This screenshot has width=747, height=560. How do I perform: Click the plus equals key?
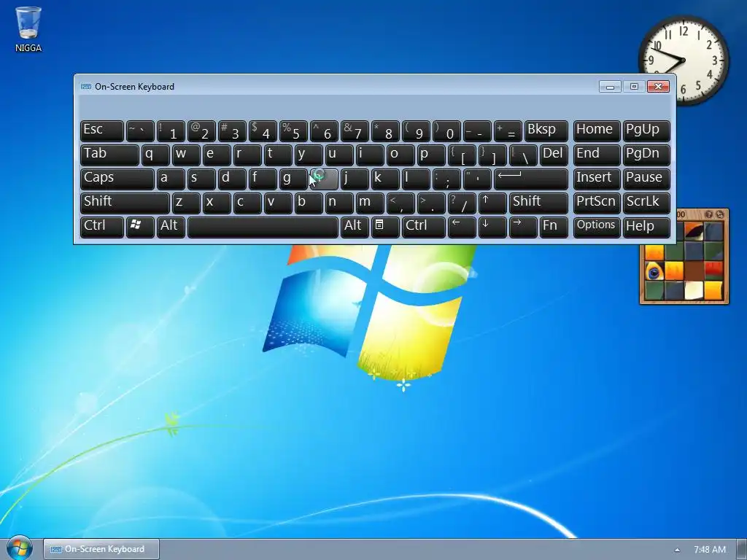click(508, 131)
